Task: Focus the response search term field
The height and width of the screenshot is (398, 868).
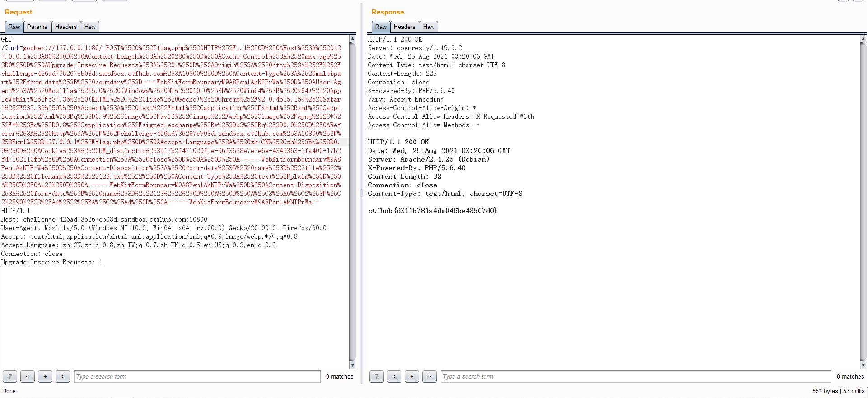Action: 636,376
